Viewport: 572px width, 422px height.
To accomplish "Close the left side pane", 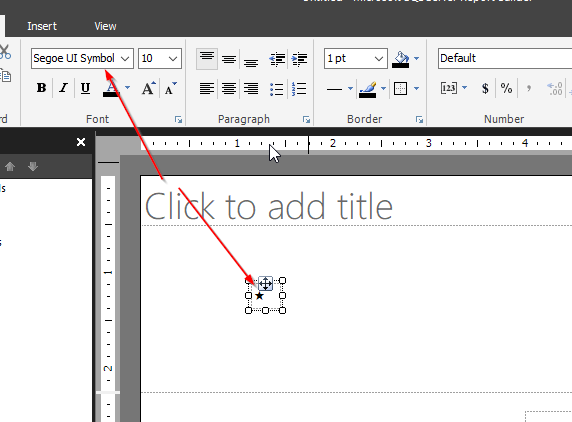I will pos(81,142).
